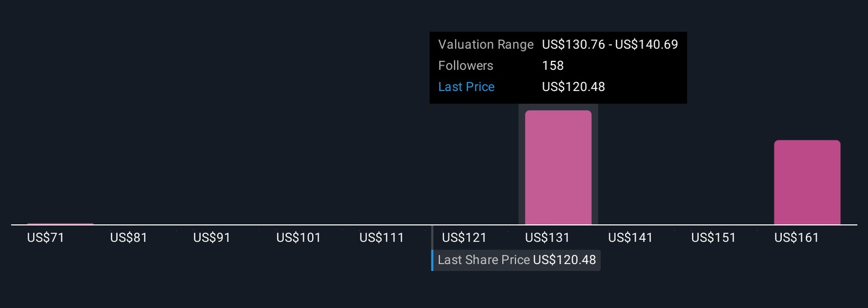Click the highlighted US$131 valuation bar
The image size is (868, 308).
558,168
